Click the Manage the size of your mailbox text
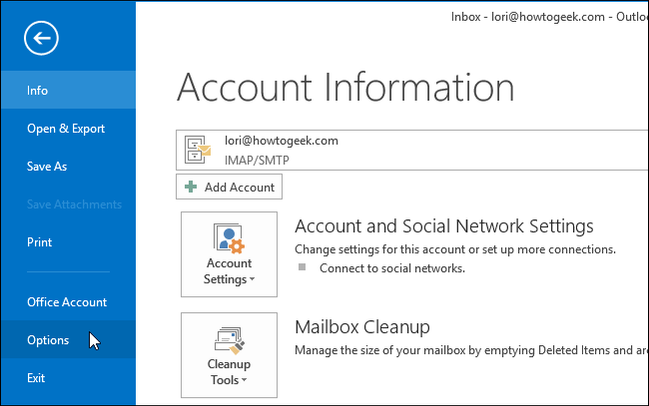This screenshot has width=649, height=406. (471, 351)
